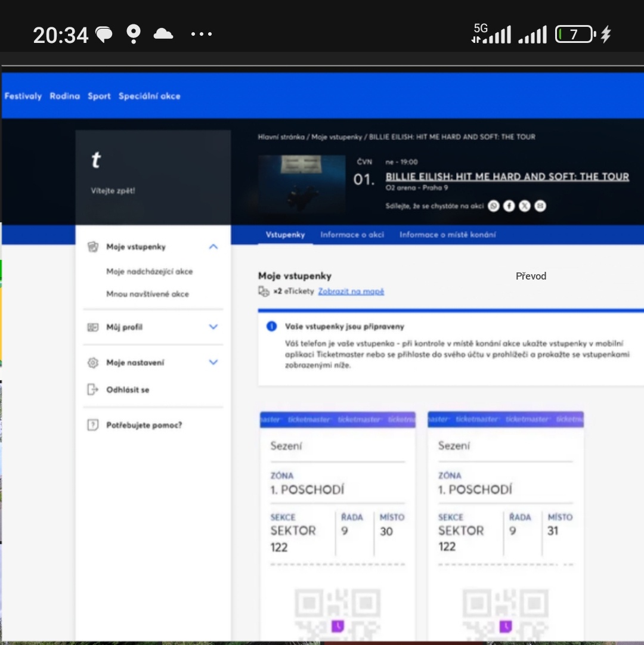Share the event via WhatsApp icon

coord(493,206)
